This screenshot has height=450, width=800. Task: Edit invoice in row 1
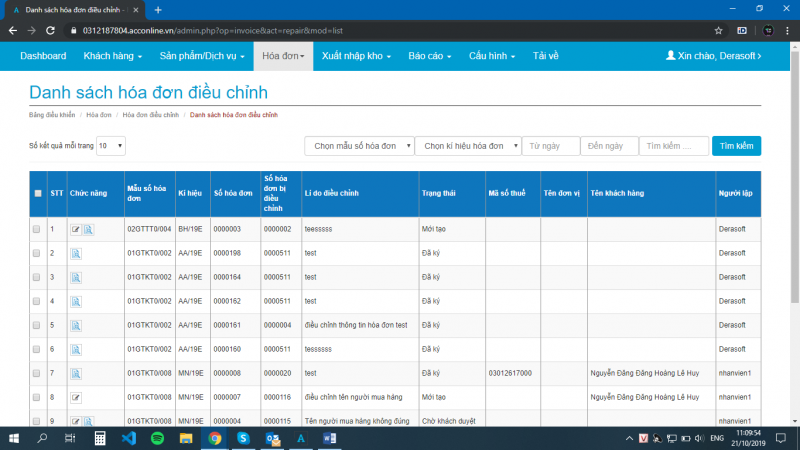pos(76,230)
